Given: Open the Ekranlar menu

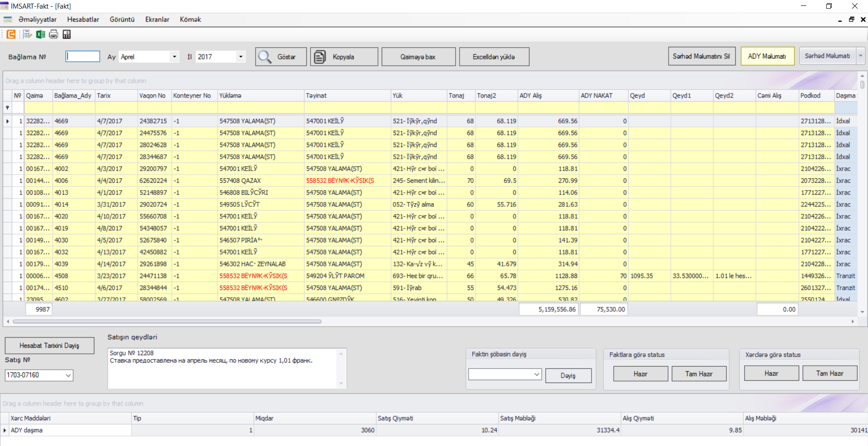Looking at the screenshot, I should click(x=157, y=20).
